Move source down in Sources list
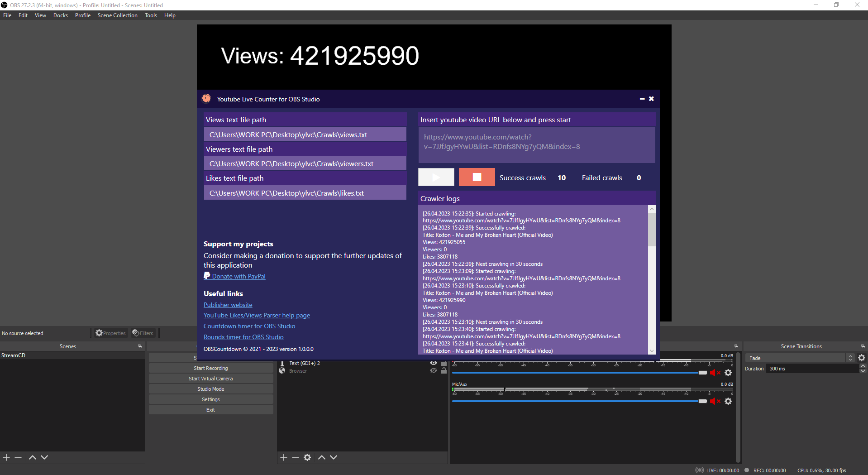Image resolution: width=868 pixels, height=475 pixels. 334,457
